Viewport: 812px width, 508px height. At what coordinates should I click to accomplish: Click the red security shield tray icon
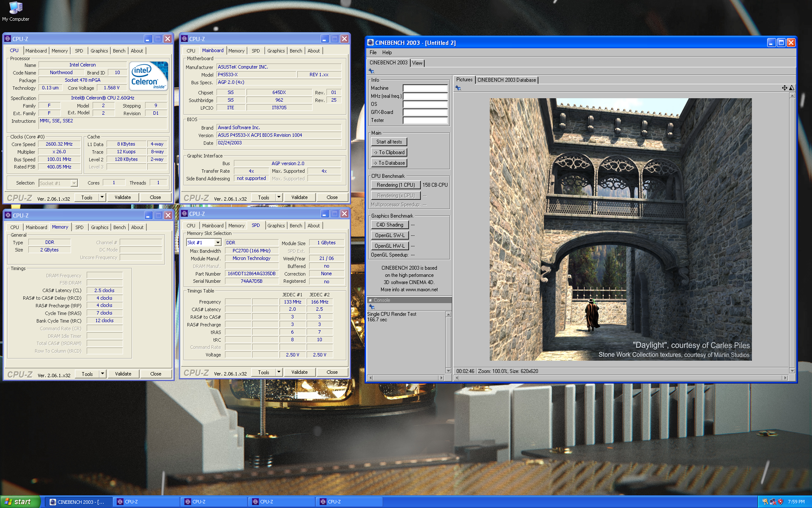click(781, 502)
